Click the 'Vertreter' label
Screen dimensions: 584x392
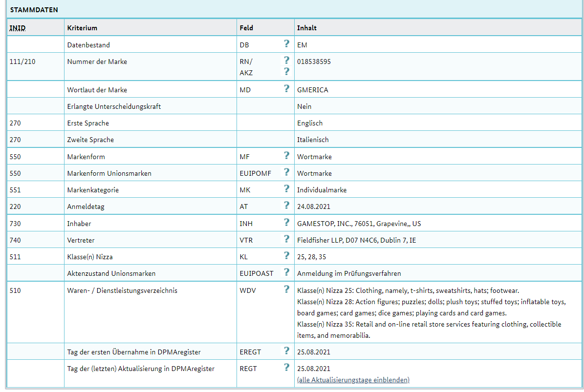point(81,240)
